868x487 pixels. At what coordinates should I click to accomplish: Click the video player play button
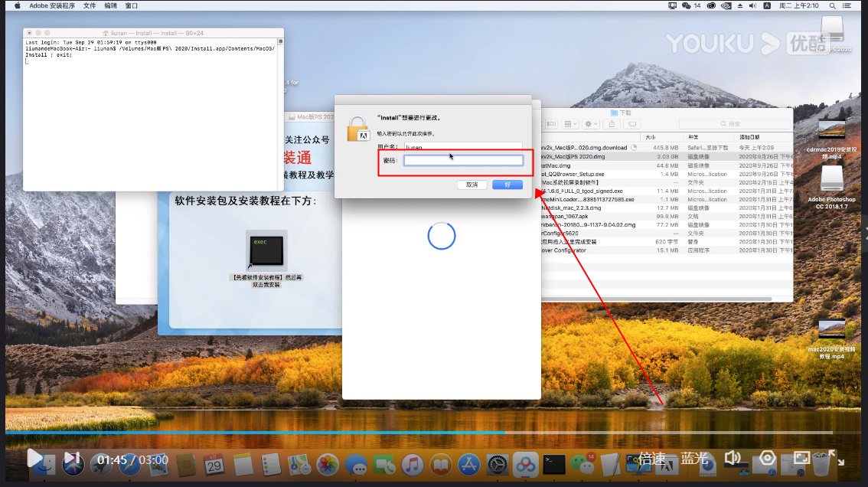[34, 458]
